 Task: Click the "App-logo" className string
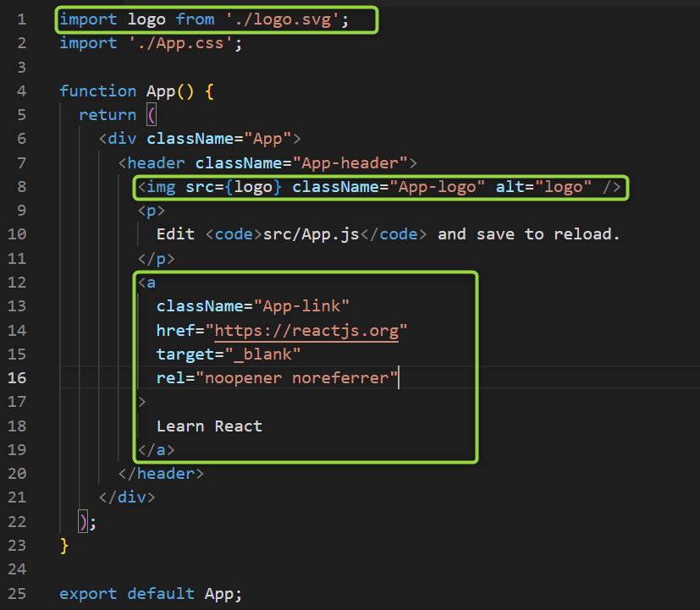tap(438, 186)
